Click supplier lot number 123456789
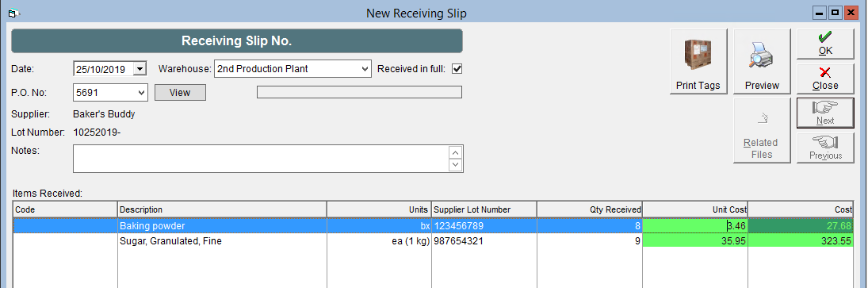Image resolution: width=868 pixels, height=288 pixels. 484,226
